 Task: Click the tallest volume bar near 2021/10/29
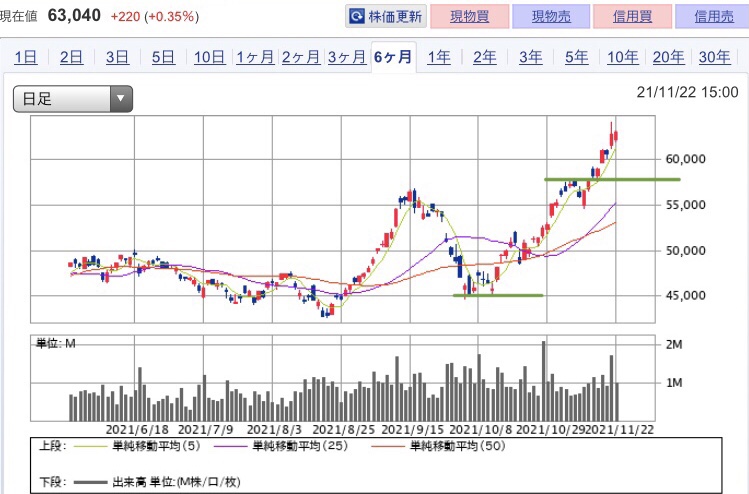click(x=544, y=380)
